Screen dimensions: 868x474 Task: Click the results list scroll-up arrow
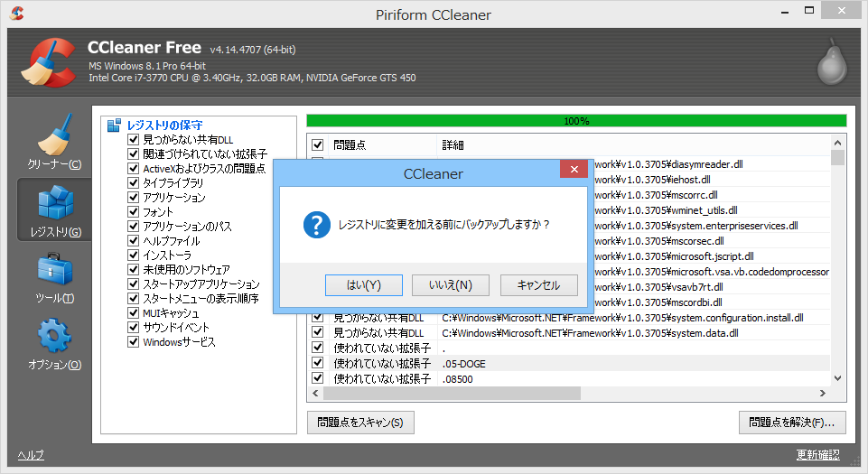[837, 142]
